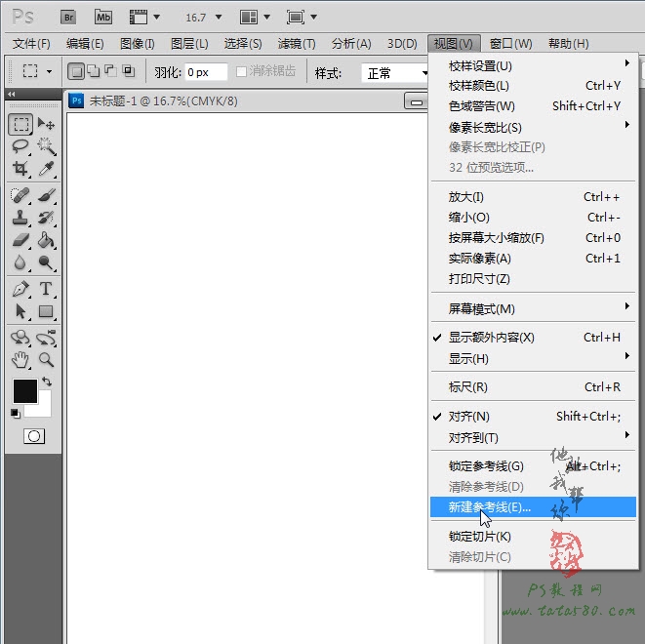This screenshot has height=644, width=645.
Task: Open the 样式 dropdown showing 正常
Action: (396, 73)
